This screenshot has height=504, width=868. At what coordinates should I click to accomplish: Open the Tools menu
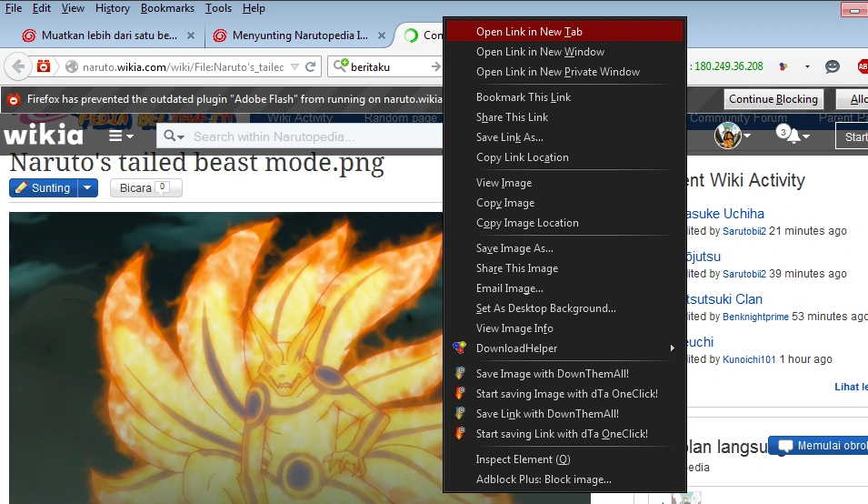218,8
